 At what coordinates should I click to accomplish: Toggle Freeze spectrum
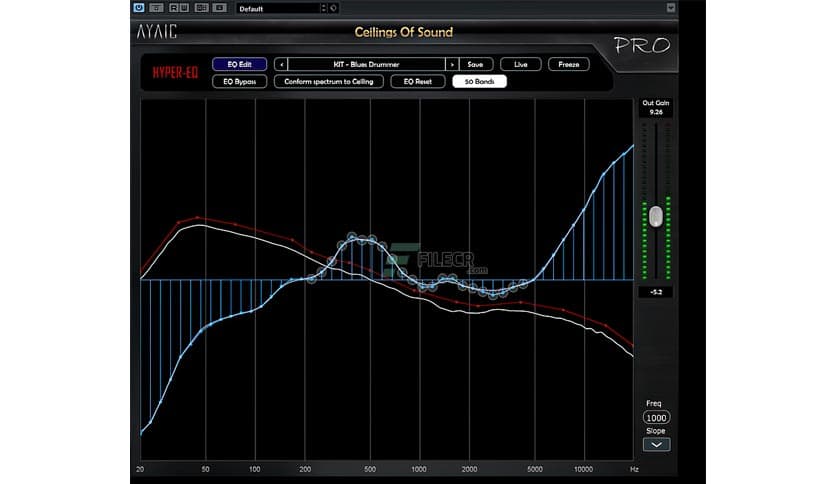[568, 64]
